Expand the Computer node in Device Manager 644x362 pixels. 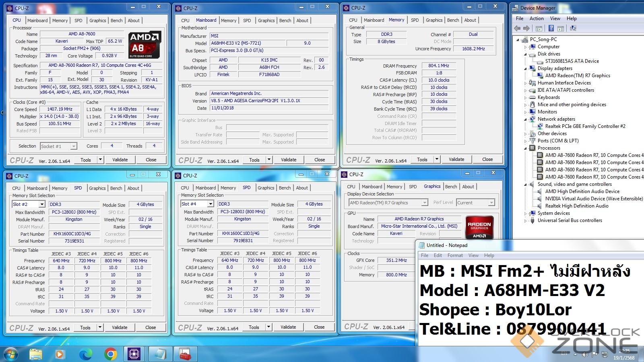click(x=526, y=47)
